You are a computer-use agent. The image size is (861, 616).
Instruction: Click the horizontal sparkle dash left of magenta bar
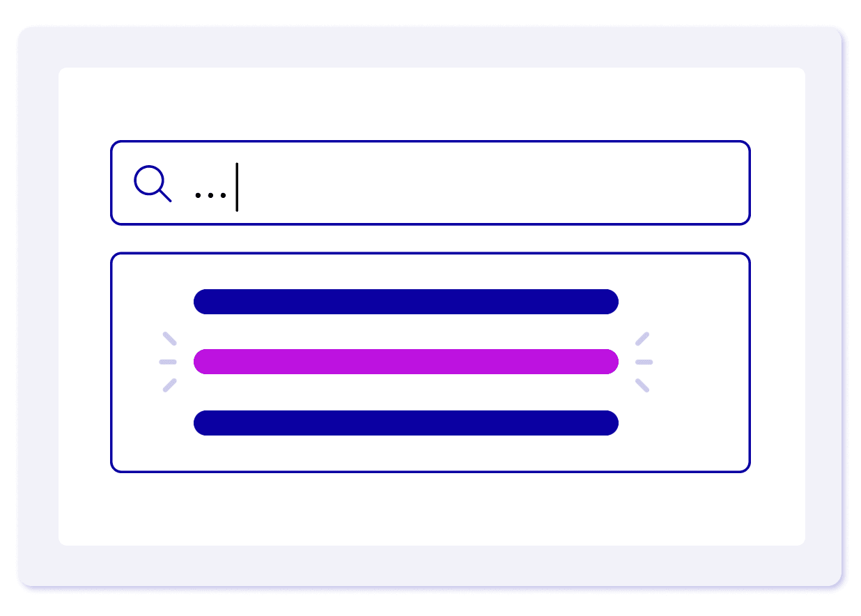click(168, 362)
